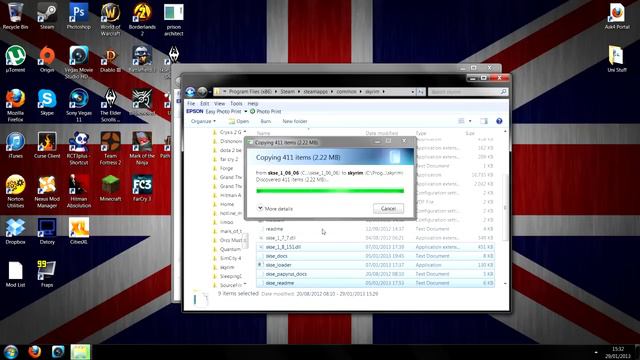Open the Steam desktop shortcut
The image size is (640, 360).
(x=47, y=16)
